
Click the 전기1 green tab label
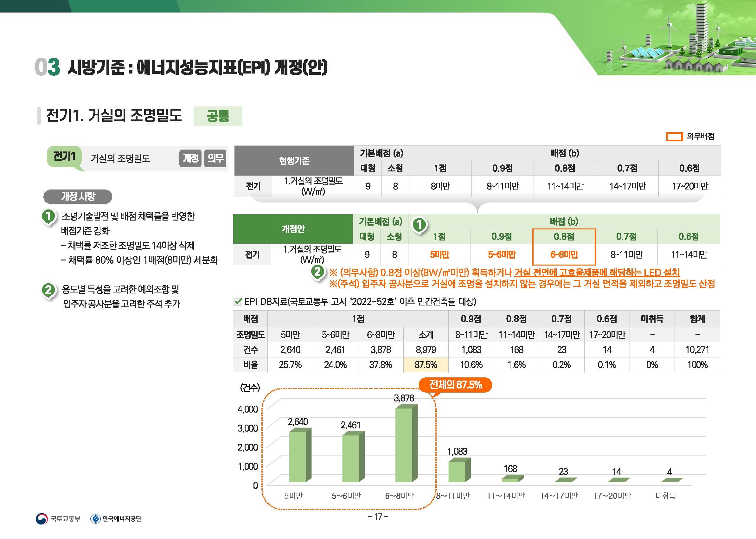click(x=65, y=156)
